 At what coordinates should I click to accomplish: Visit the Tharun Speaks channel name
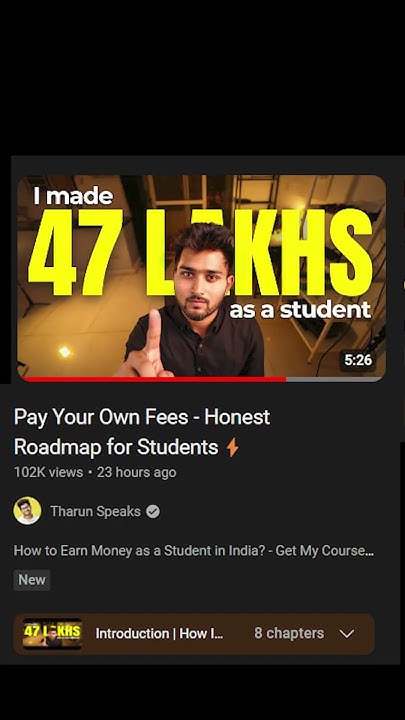96,512
